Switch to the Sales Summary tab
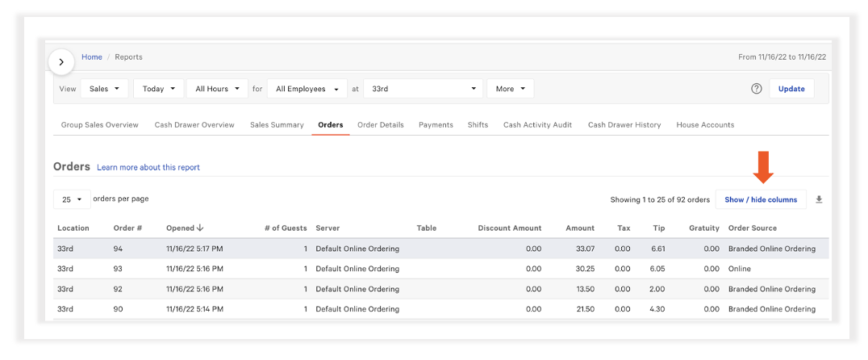This screenshot has width=868, height=360. pyautogui.click(x=277, y=125)
